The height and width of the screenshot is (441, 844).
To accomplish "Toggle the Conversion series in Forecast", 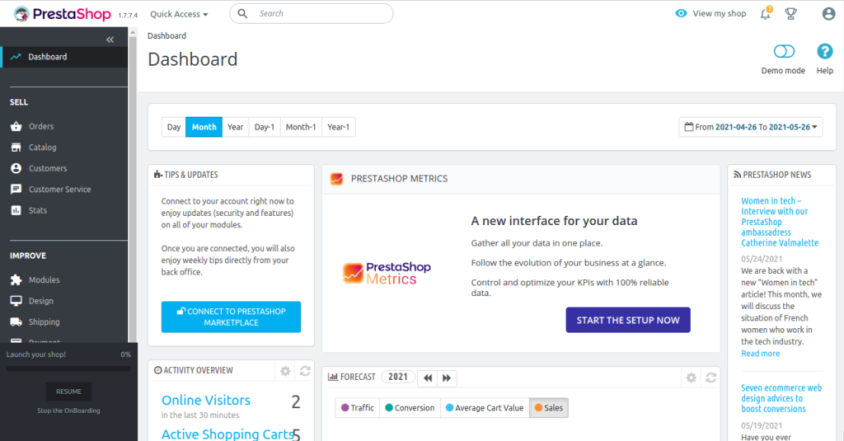I will 410,408.
